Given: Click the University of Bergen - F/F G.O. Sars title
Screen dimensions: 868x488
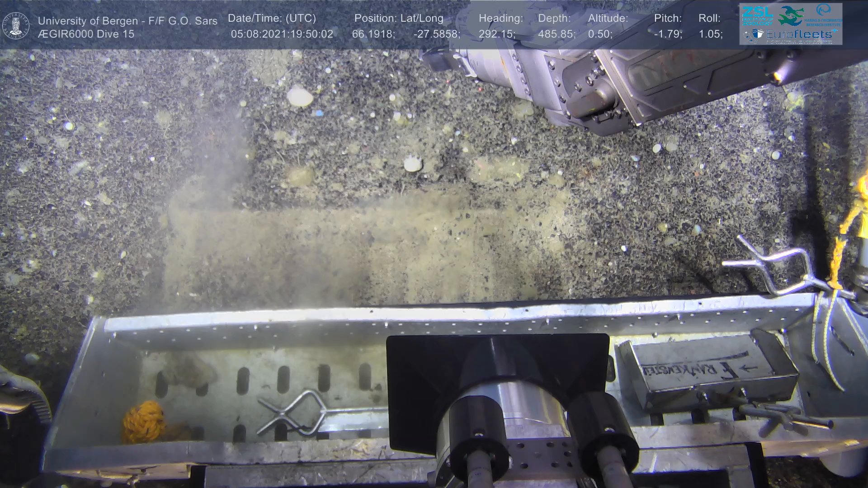Looking at the screenshot, I should coord(127,21).
